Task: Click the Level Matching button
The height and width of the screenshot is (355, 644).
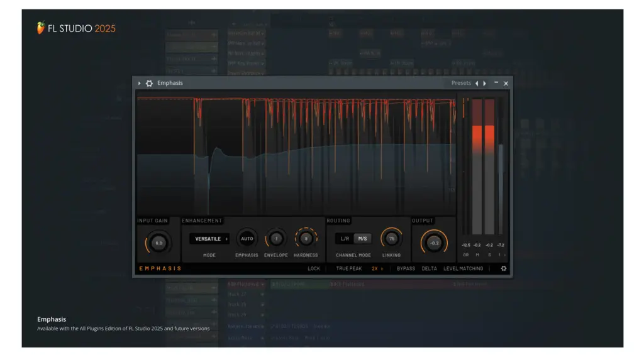Action: point(463,268)
